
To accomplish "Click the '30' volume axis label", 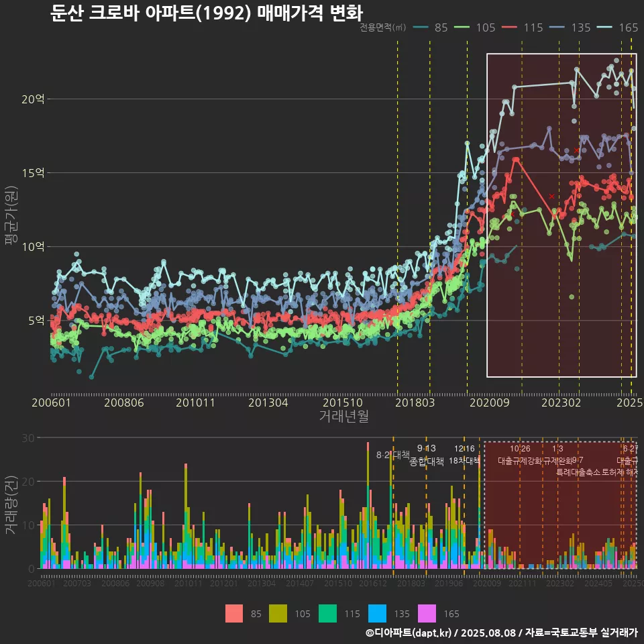I will 28,438.
